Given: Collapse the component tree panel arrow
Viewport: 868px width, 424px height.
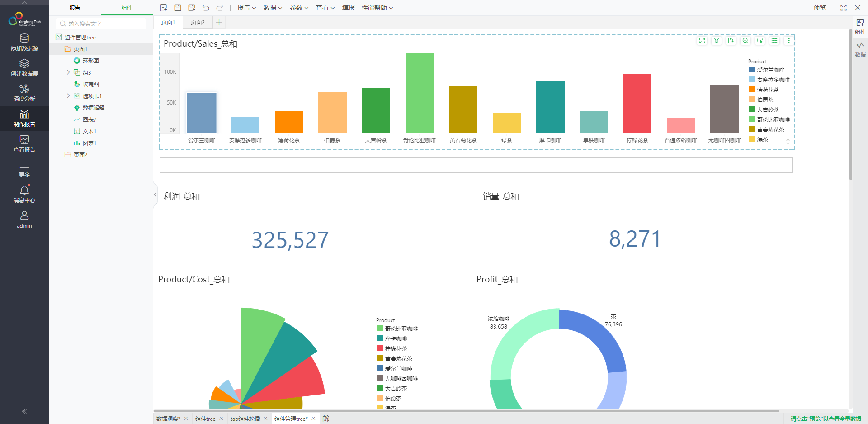Looking at the screenshot, I should 155,195.
